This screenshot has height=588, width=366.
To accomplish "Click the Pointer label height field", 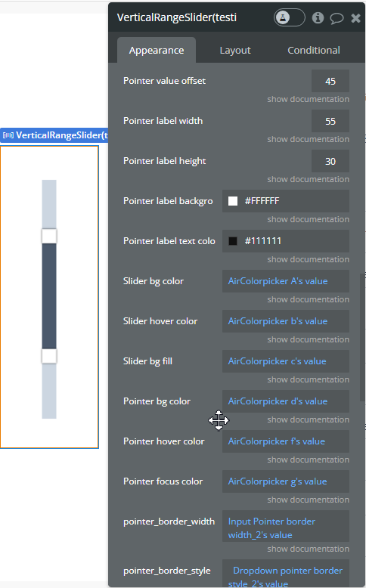I will coord(330,161).
